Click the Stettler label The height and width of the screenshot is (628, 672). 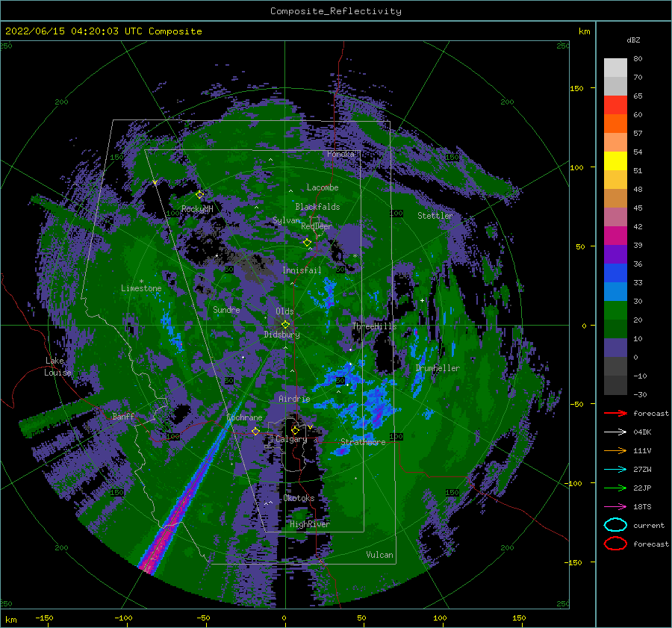(x=435, y=216)
